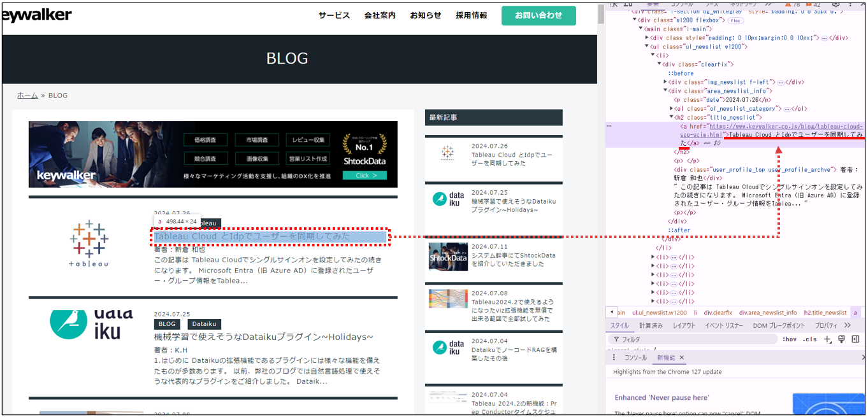Open 機械学習で使えそうなDataikuプラグイン~Holidays~ article title
Image resolution: width=868 pixels, height=417 pixels.
point(263,337)
